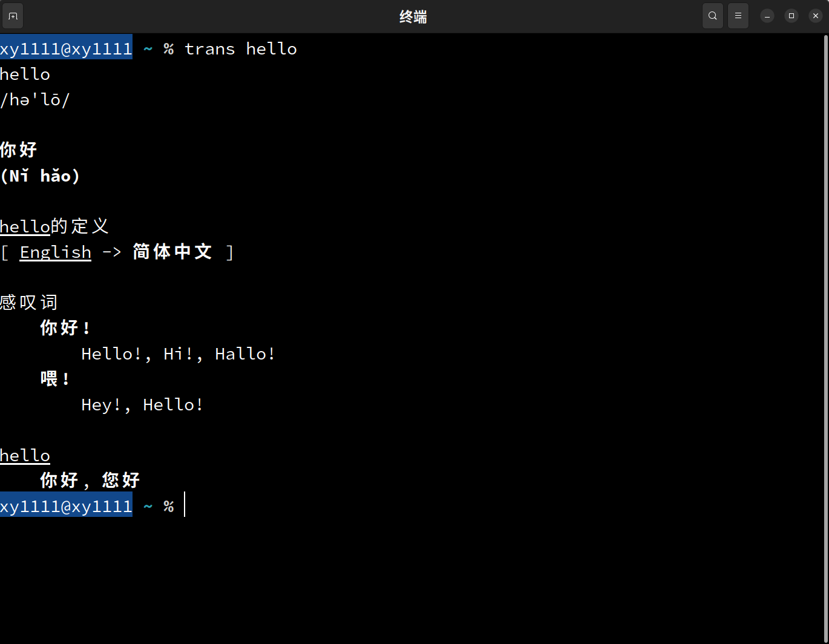Minimize the terminal window
829x644 pixels.
pos(767,16)
